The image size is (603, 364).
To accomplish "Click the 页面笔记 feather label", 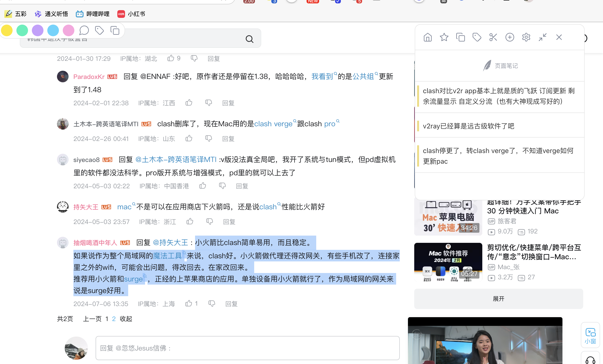I will tap(500, 66).
